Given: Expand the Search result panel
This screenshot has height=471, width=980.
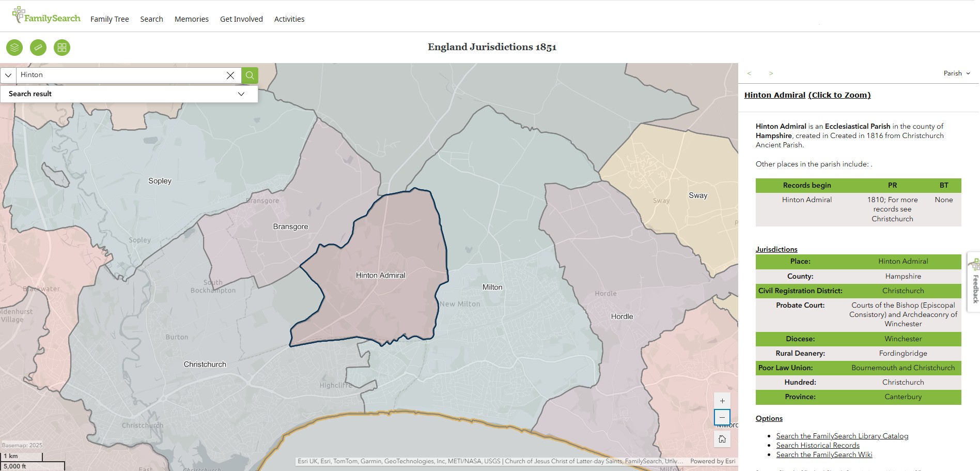Looking at the screenshot, I should coord(241,94).
